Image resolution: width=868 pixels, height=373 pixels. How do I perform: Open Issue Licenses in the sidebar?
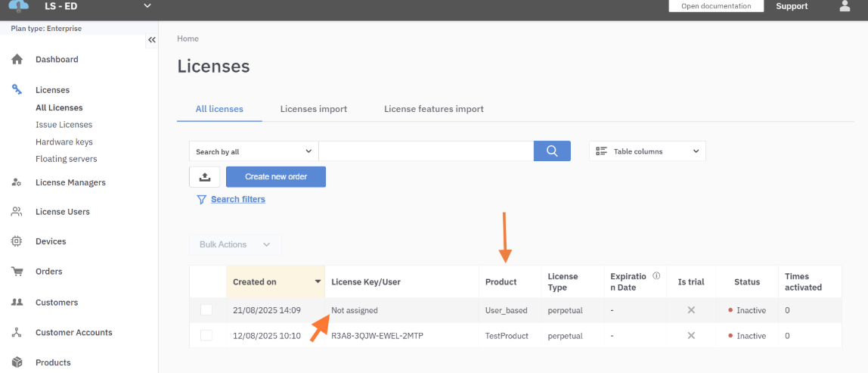click(x=64, y=125)
